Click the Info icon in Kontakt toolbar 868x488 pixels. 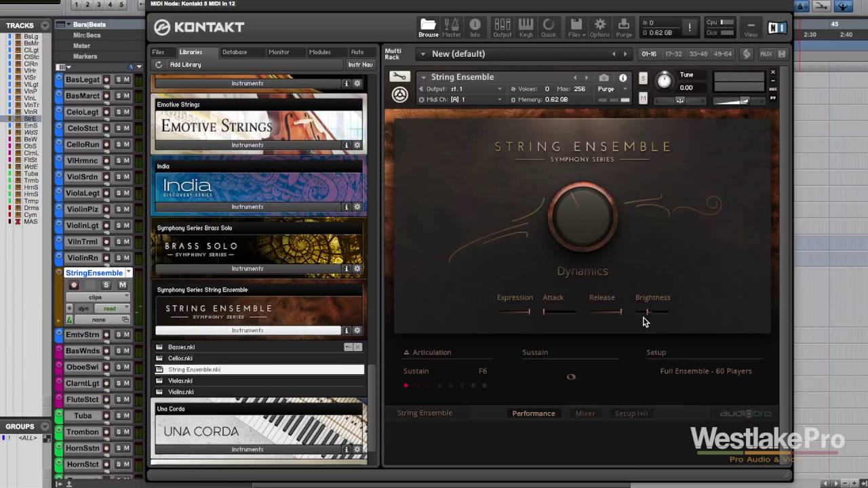click(475, 27)
